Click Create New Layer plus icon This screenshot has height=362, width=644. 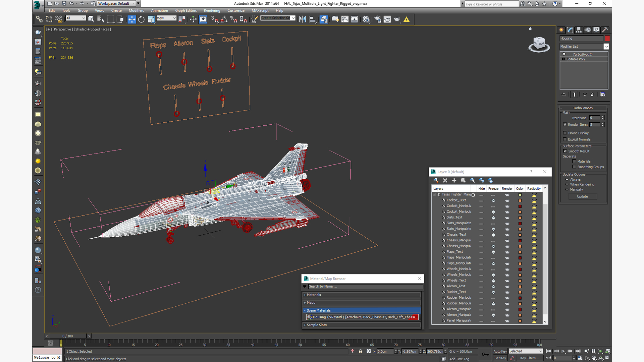point(454,180)
